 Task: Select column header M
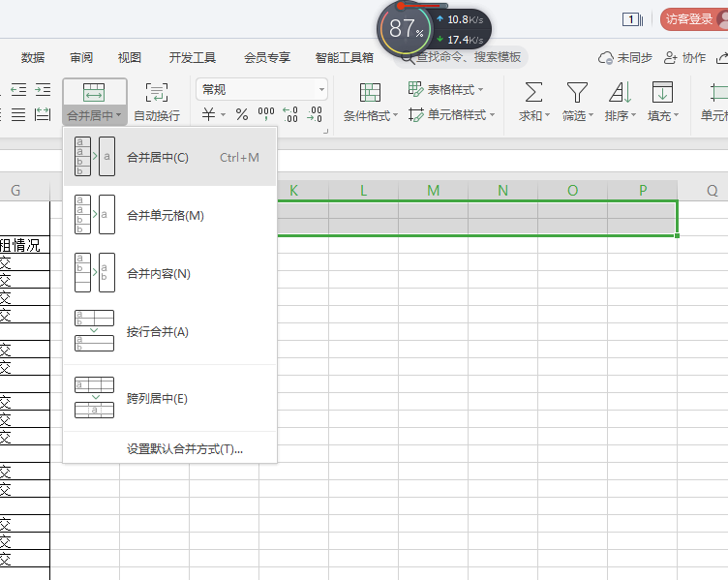(x=433, y=191)
